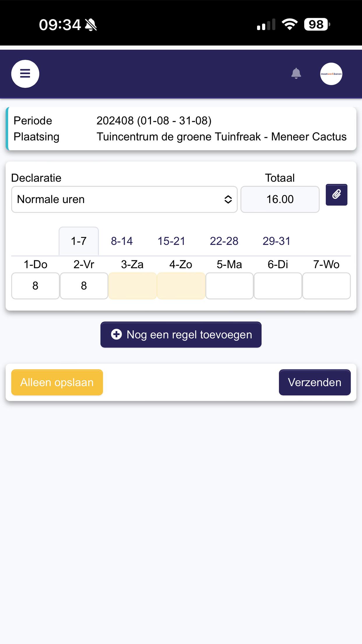Open the Declaratie type dropdown
Viewport: 362px width, 644px height.
(124, 199)
